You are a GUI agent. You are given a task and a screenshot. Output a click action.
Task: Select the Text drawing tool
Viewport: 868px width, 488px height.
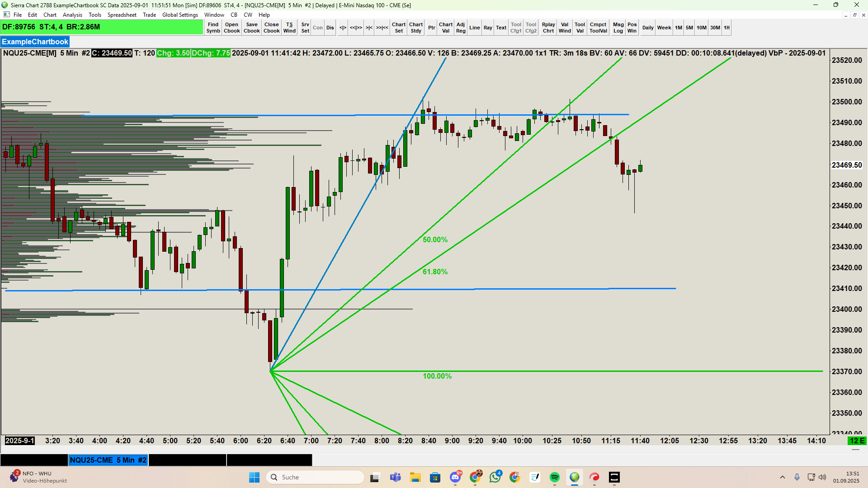501,28
